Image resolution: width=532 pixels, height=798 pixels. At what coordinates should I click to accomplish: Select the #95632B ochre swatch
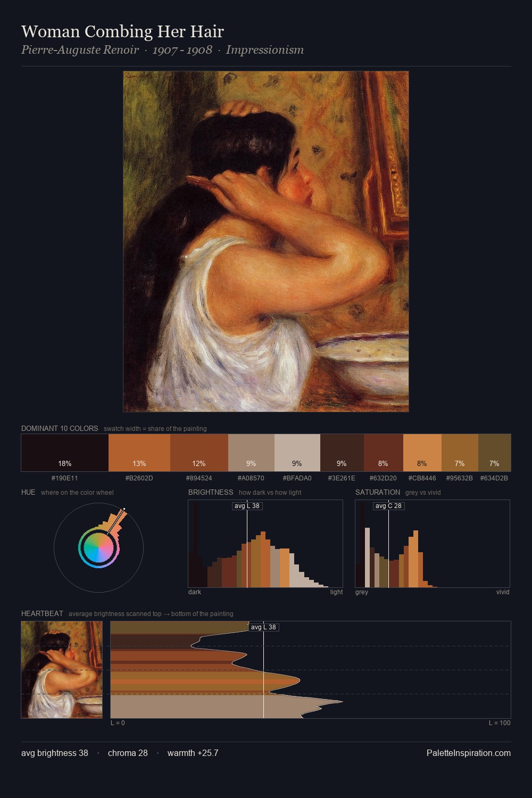pyautogui.click(x=460, y=453)
